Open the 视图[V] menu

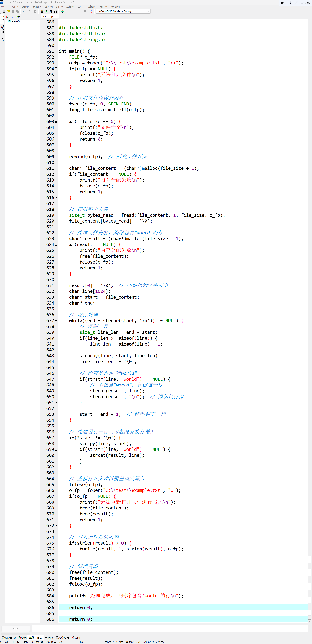48,7
